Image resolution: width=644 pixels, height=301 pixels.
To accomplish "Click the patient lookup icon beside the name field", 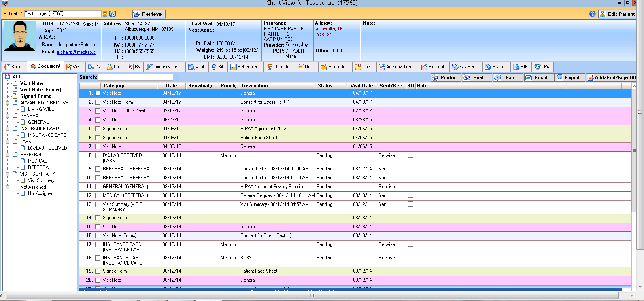I will [x=105, y=14].
